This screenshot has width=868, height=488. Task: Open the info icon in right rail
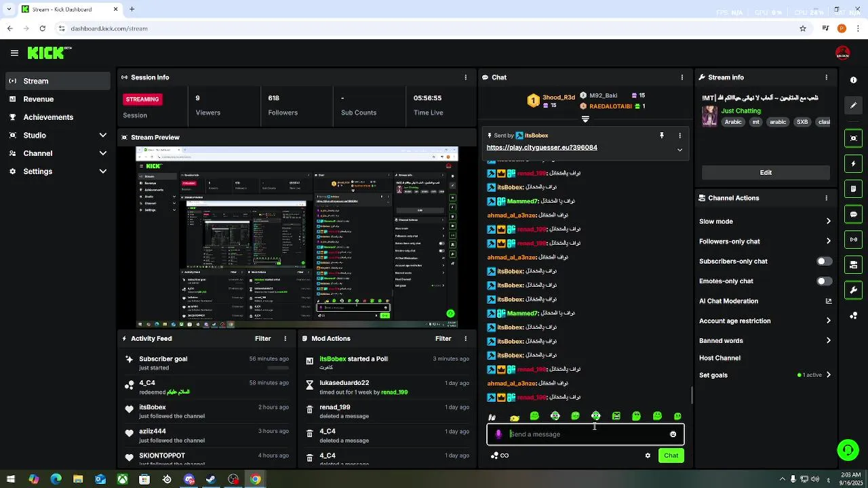853,80
